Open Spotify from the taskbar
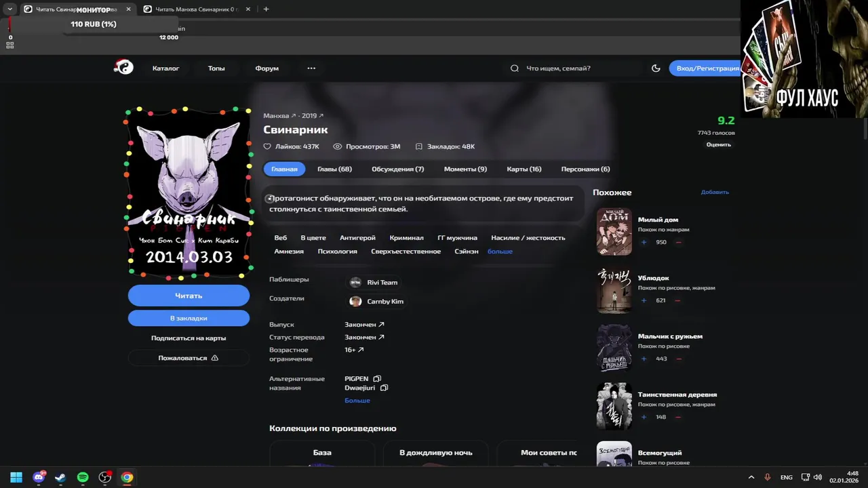Image resolution: width=868 pixels, height=488 pixels. (x=83, y=477)
